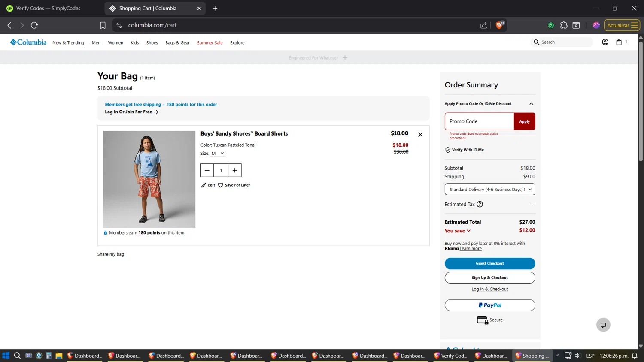Open Boys' Sandy Shores Board Shorts title
The height and width of the screenshot is (362, 644).
pos(244,133)
